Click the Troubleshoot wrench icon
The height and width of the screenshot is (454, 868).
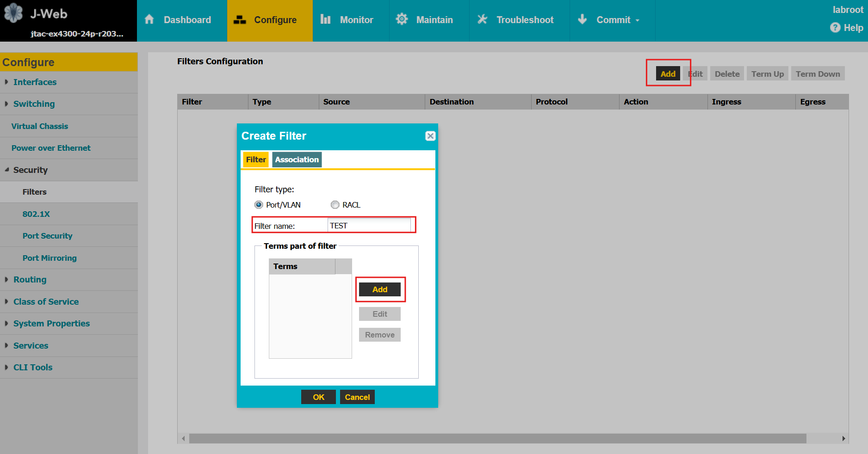[482, 19]
